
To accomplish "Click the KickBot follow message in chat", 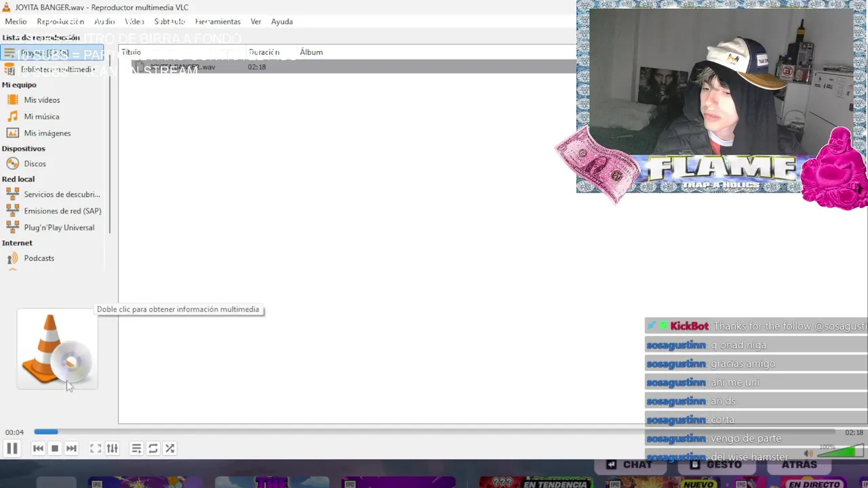I will (756, 326).
